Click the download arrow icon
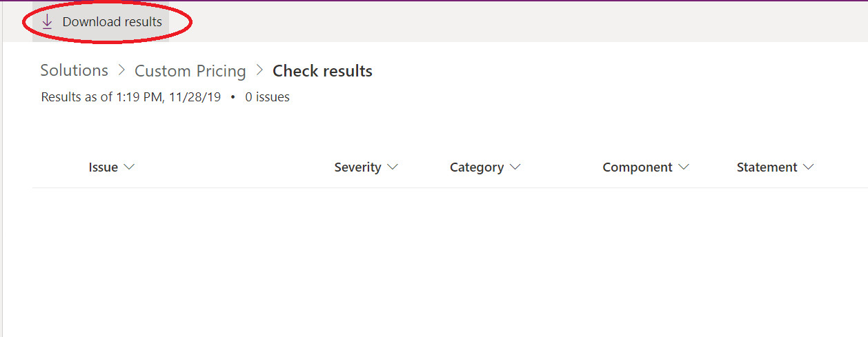Viewport: 868px width, 337px height. 47,22
